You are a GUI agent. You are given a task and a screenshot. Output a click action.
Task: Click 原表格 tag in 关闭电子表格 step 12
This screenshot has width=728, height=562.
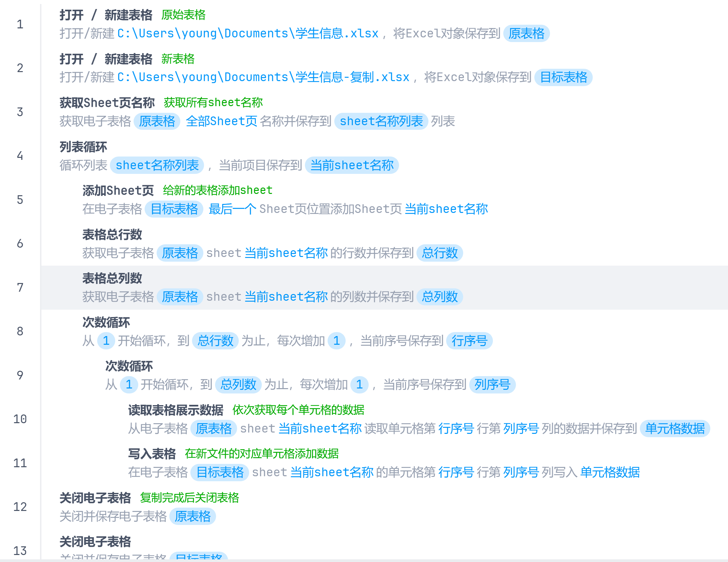pyautogui.click(x=192, y=517)
